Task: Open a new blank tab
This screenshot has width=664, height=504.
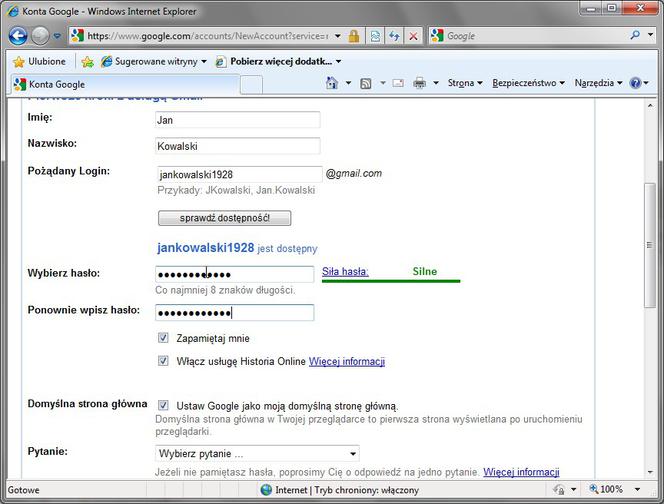Action: tap(252, 85)
